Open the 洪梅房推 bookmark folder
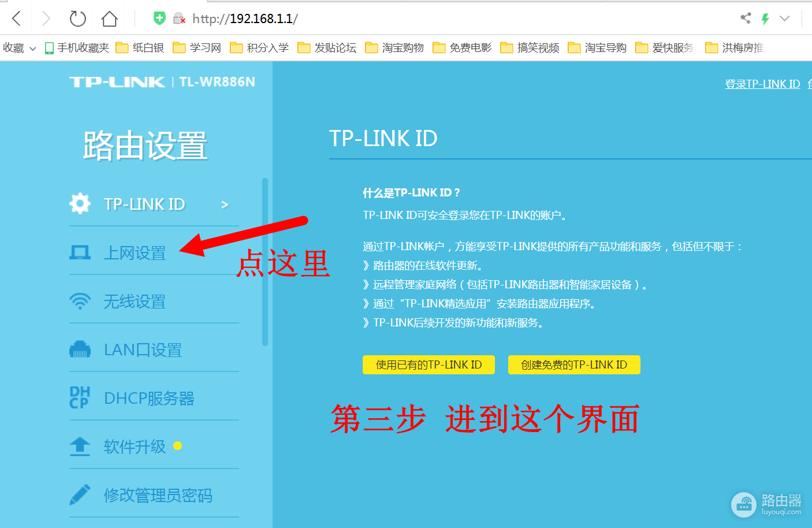 (x=735, y=48)
